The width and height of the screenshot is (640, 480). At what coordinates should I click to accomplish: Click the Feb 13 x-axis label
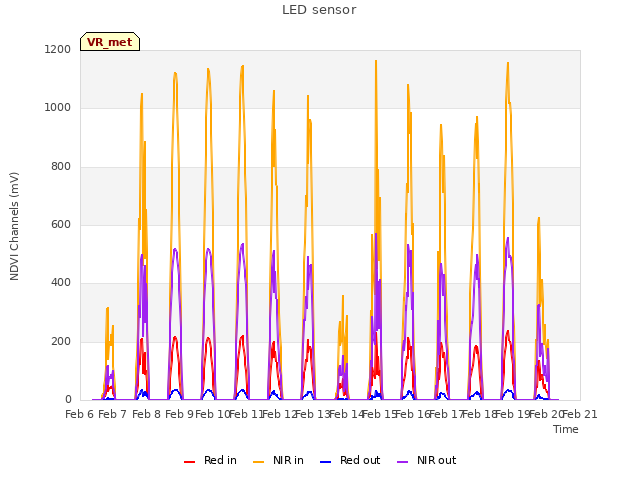[x=313, y=414]
